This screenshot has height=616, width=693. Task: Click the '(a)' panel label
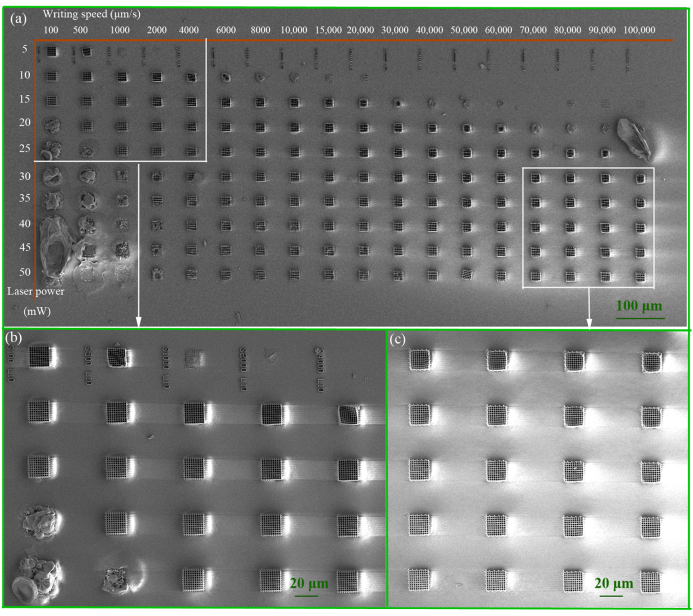point(18,19)
